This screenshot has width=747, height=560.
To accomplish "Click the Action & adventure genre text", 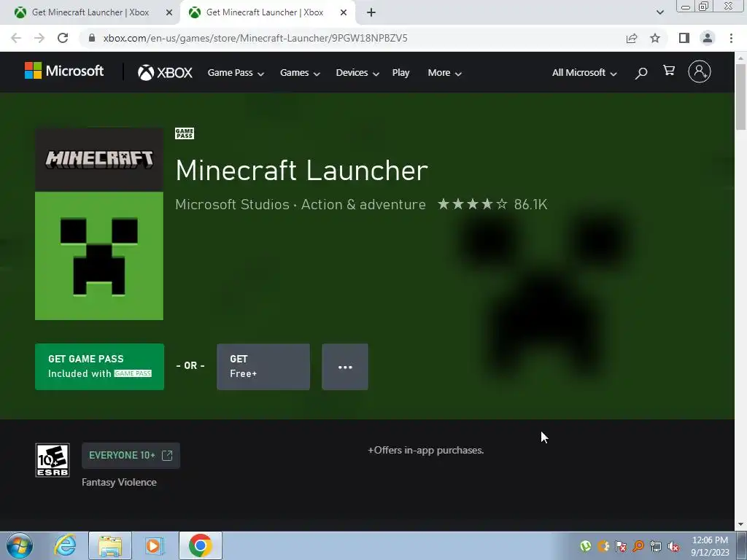I will coord(363,204).
